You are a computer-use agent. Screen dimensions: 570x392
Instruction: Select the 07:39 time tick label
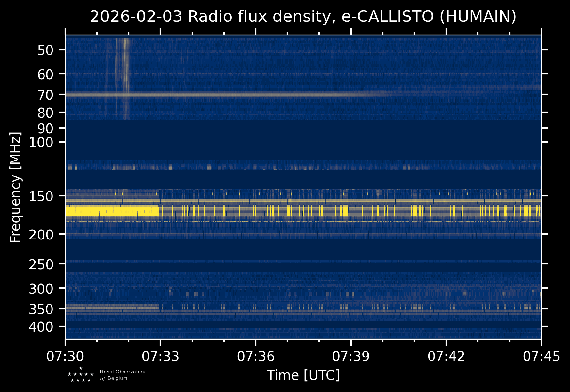click(x=351, y=356)
